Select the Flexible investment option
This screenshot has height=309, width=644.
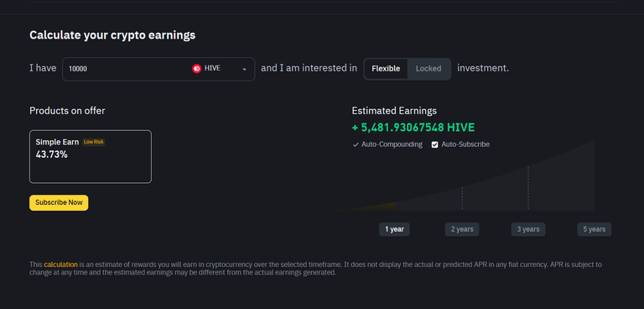tap(386, 69)
